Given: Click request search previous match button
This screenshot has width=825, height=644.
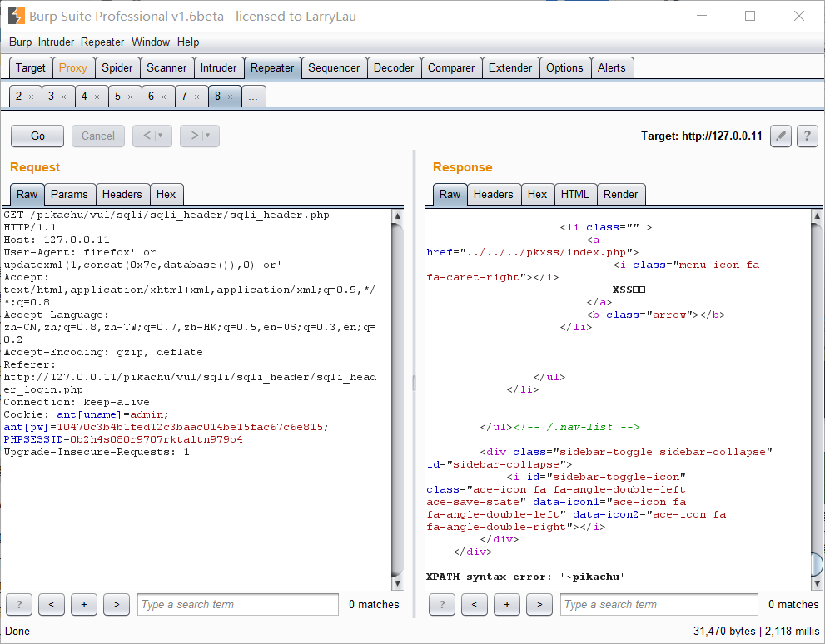Looking at the screenshot, I should (52, 605).
